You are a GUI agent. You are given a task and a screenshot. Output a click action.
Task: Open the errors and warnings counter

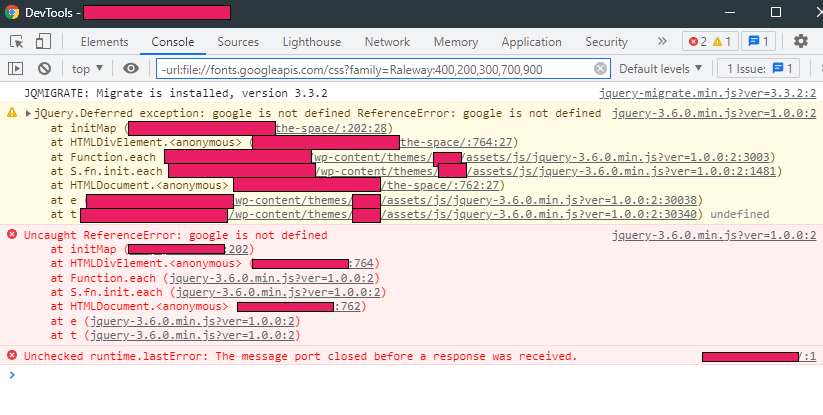(x=710, y=41)
